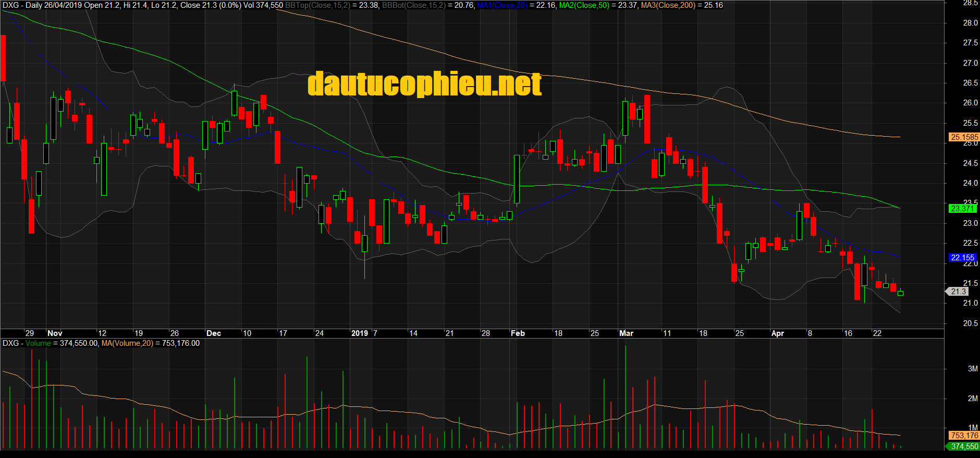
Task: Select the MA1(Close,20) legend label
Action: 502,5
